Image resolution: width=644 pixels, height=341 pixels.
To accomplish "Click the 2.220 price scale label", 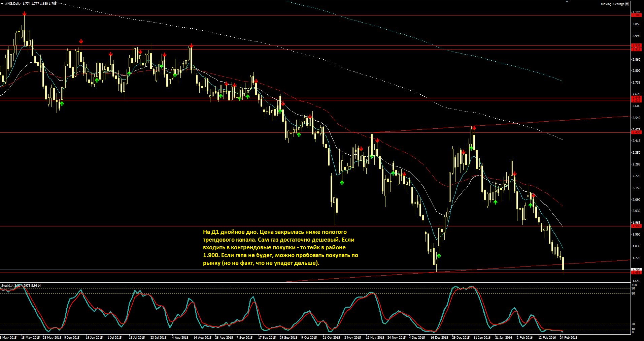I will coord(636,176).
